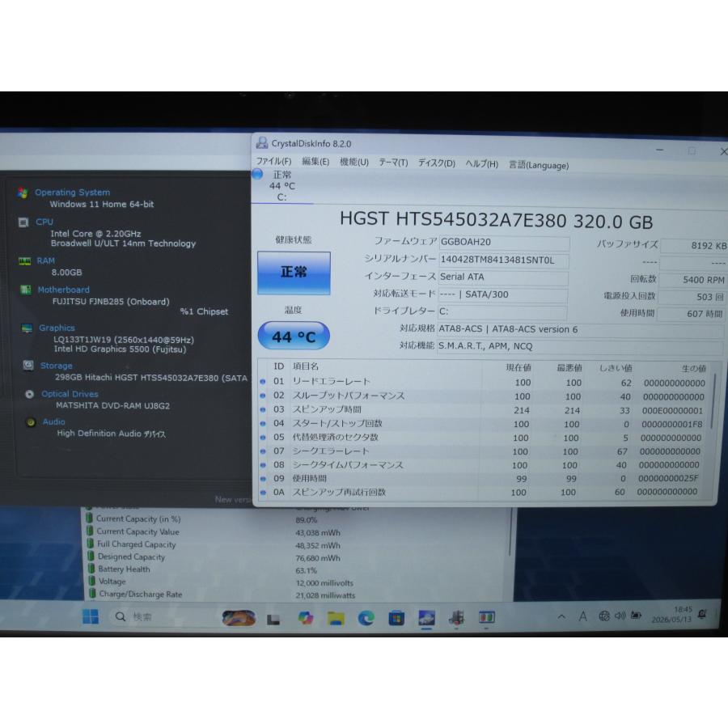This screenshot has height=728, width=728.
Task: Click the 現在値 column header
Action: click(518, 368)
